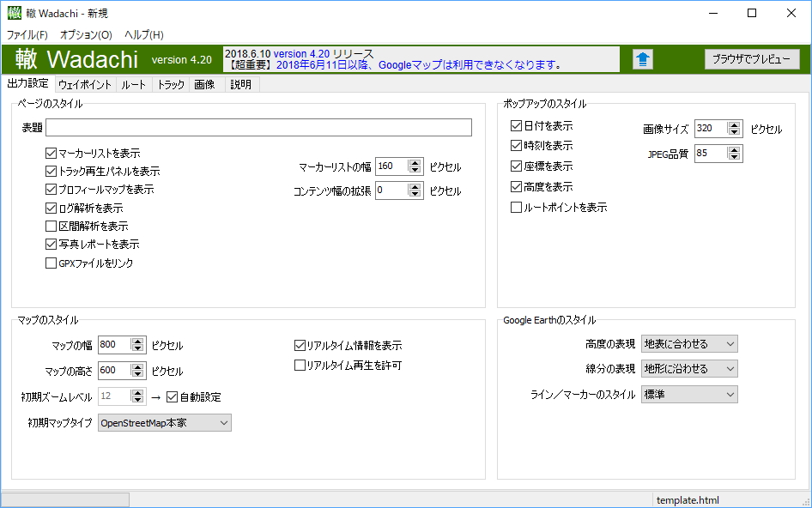Click inside the 表題 title input field
Image resolution: width=812 pixels, height=508 pixels.
(x=258, y=127)
